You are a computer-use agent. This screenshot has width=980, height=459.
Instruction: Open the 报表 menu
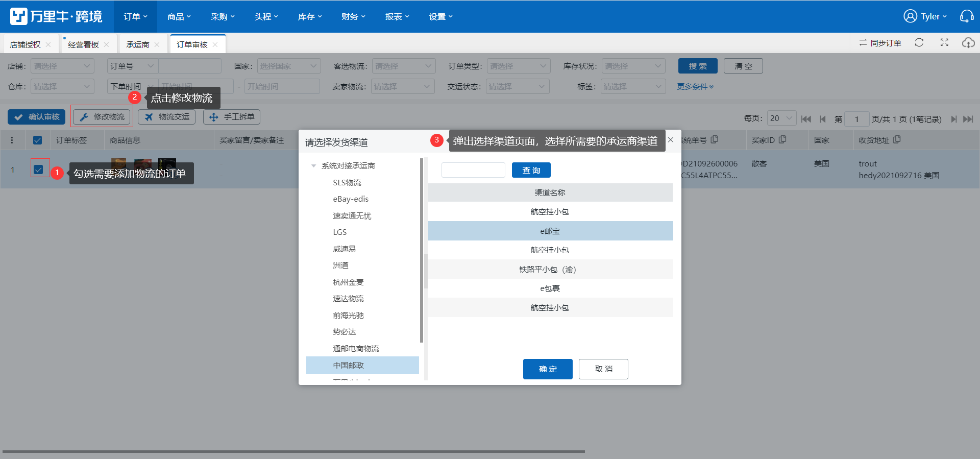pyautogui.click(x=397, y=16)
